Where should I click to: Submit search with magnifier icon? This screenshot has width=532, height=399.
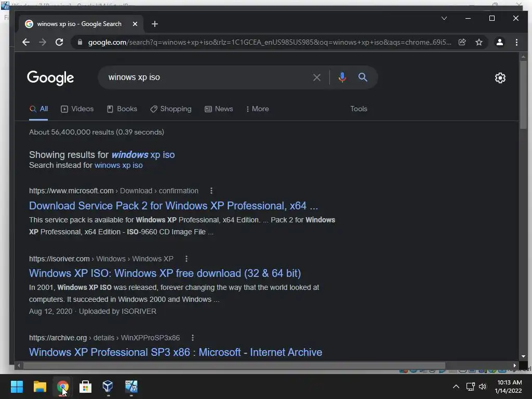(x=363, y=77)
